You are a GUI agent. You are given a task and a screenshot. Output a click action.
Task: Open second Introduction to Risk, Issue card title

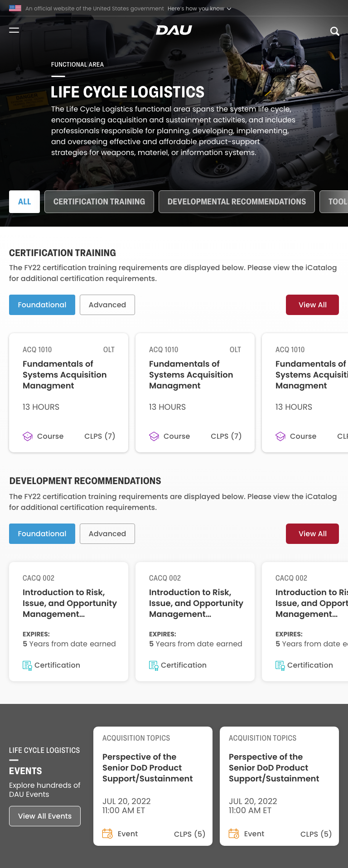(196, 603)
